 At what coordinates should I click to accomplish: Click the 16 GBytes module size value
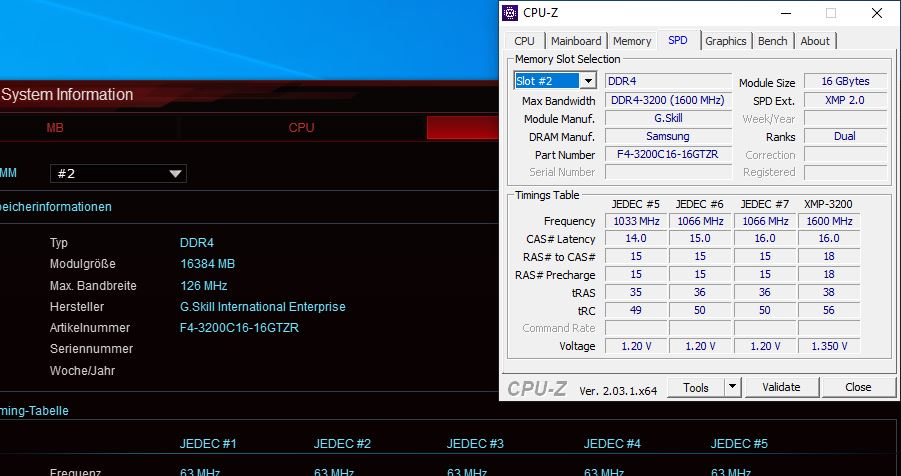coord(845,81)
